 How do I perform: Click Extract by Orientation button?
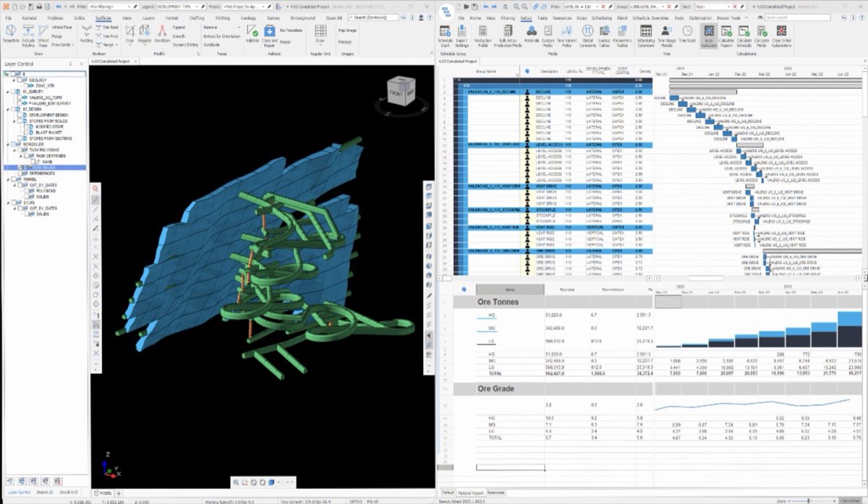(222, 35)
